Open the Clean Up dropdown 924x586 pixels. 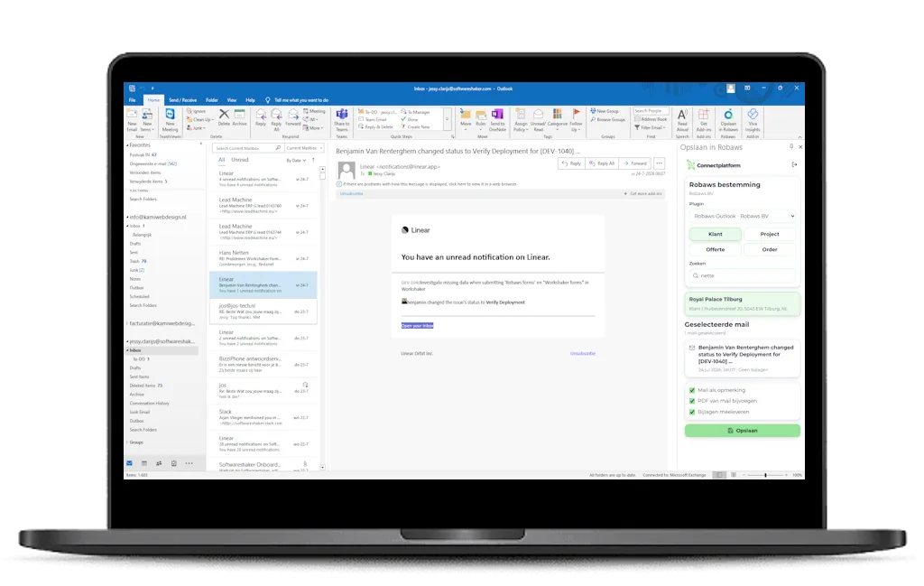click(199, 120)
